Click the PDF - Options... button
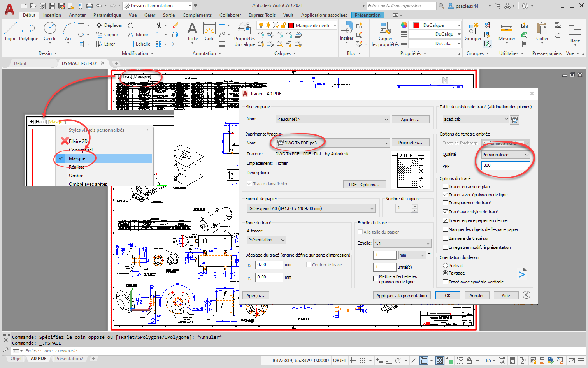 (364, 185)
